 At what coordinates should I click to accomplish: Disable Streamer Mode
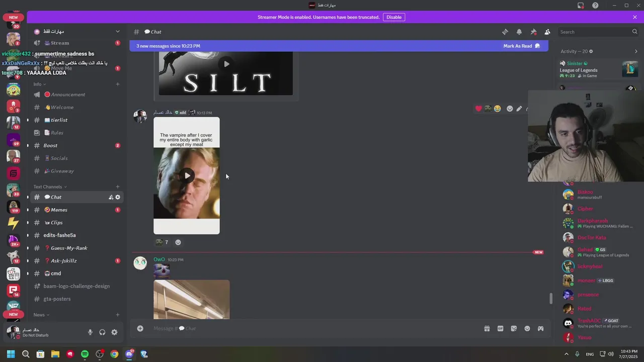pyautogui.click(x=394, y=17)
